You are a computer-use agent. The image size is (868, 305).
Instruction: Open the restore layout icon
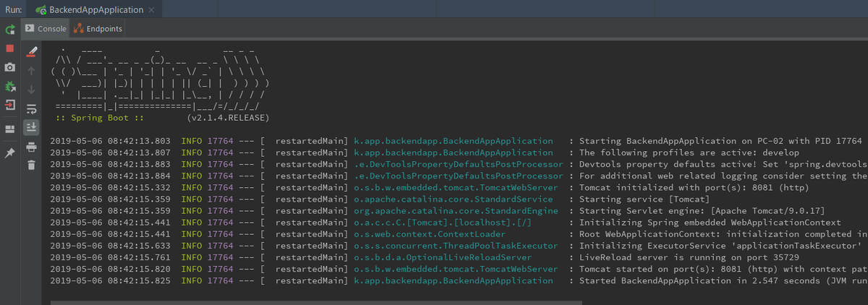(x=10, y=129)
